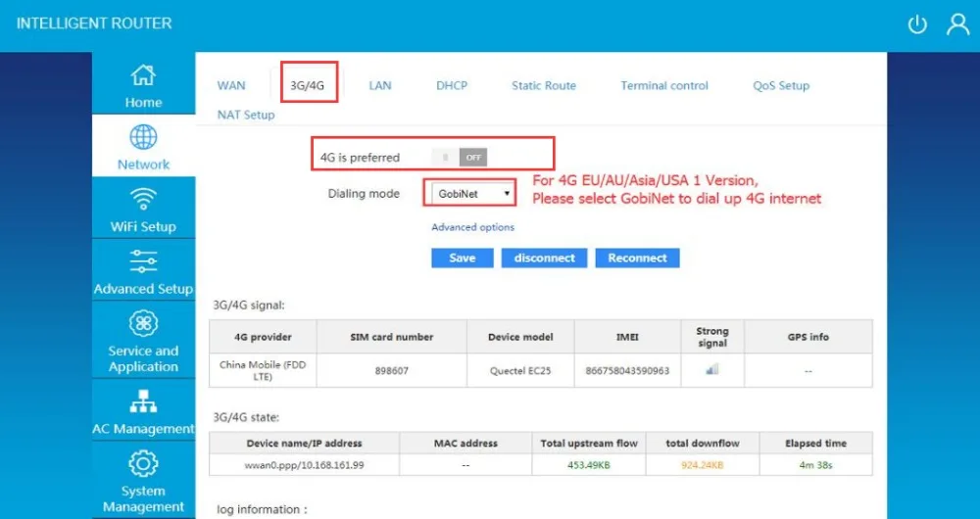Click the power icon in header

tap(917, 25)
